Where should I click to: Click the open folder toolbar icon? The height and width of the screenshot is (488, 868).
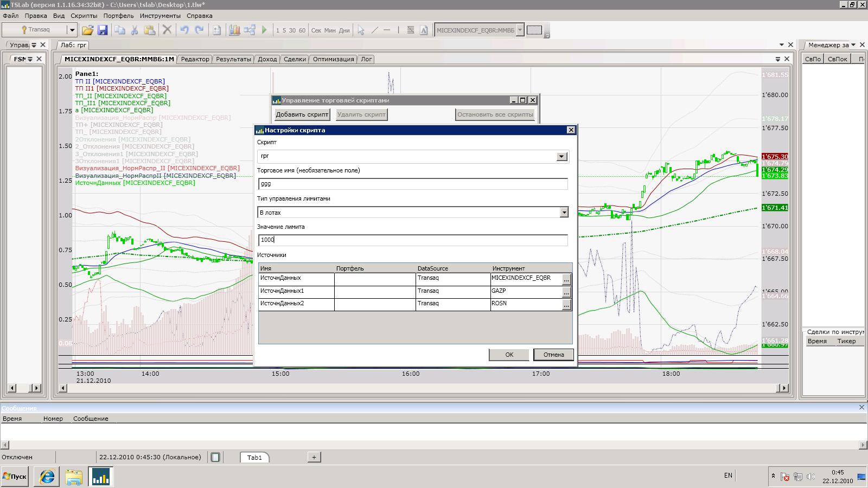[x=87, y=30]
